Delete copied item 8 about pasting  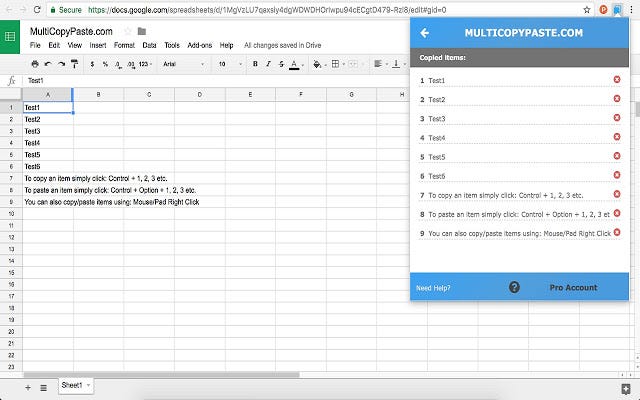(x=617, y=213)
